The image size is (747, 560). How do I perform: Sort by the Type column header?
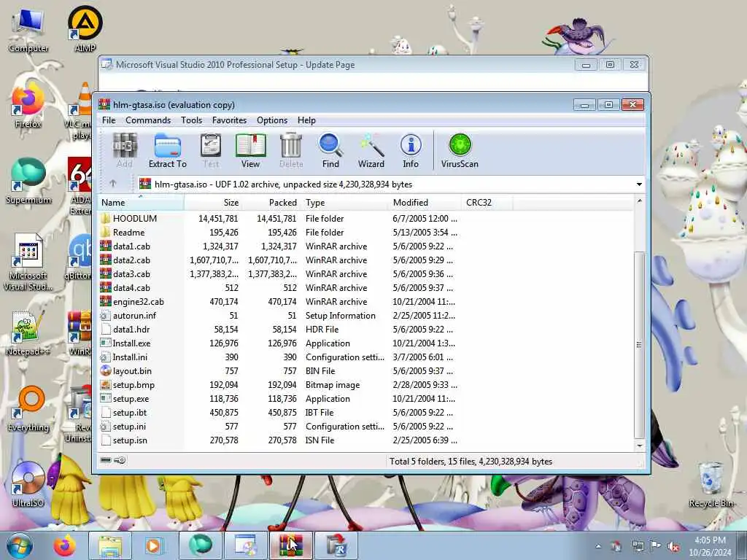[345, 203]
